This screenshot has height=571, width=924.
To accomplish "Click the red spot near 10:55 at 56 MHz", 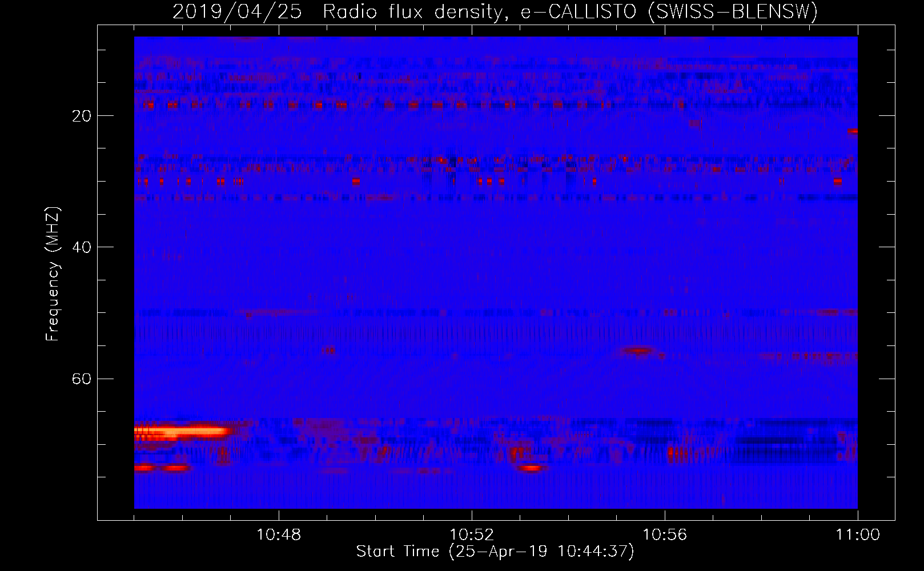I will point(638,350).
